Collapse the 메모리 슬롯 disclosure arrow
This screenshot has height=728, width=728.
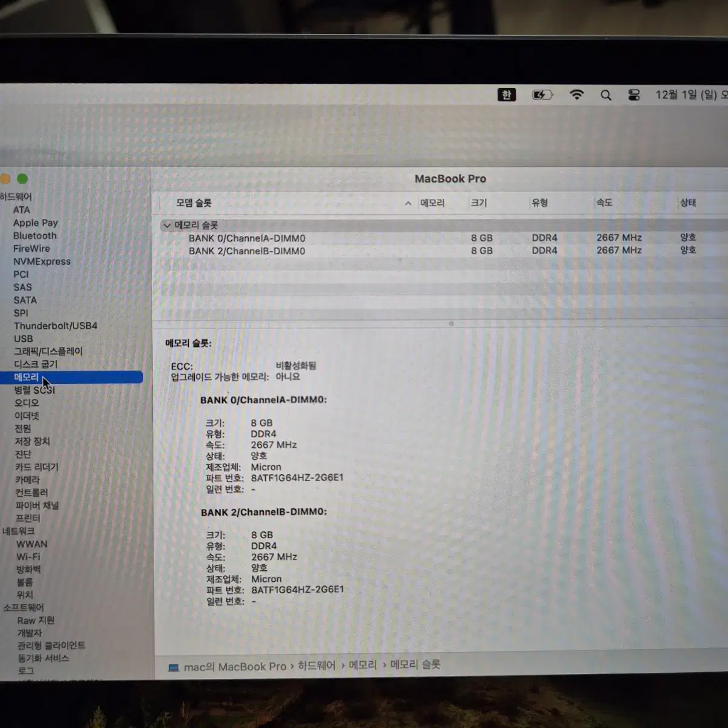point(167,225)
